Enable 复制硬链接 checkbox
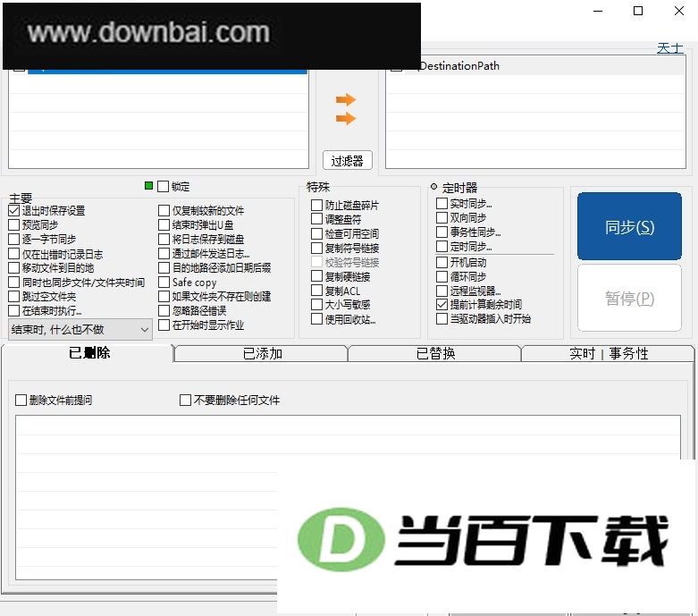Screen dimensions: 698x616 click(x=316, y=276)
